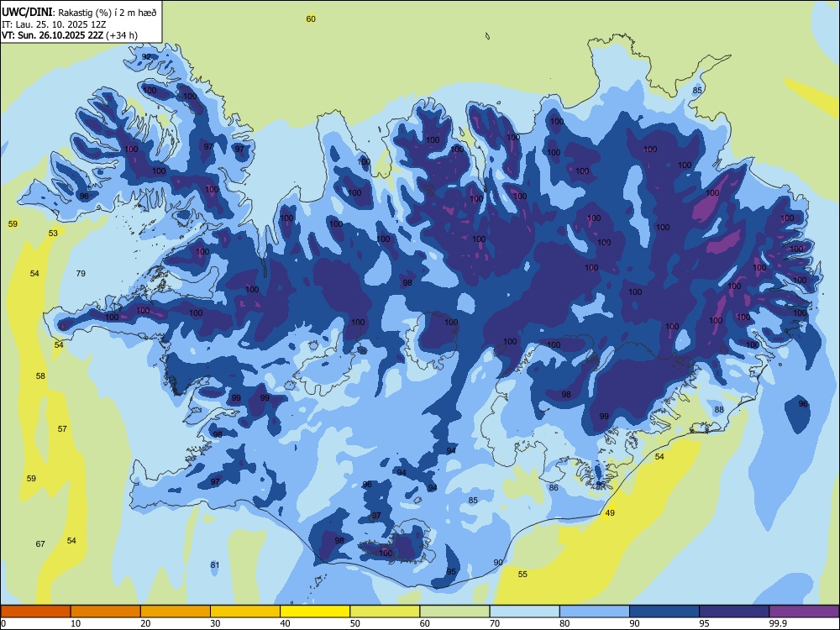The height and width of the screenshot is (630, 840).
Task: Click the map value '67' in southwest sea
Action: click(40, 543)
